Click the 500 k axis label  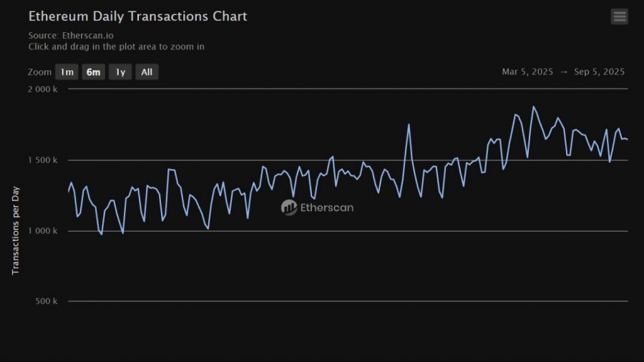pyautogui.click(x=47, y=301)
